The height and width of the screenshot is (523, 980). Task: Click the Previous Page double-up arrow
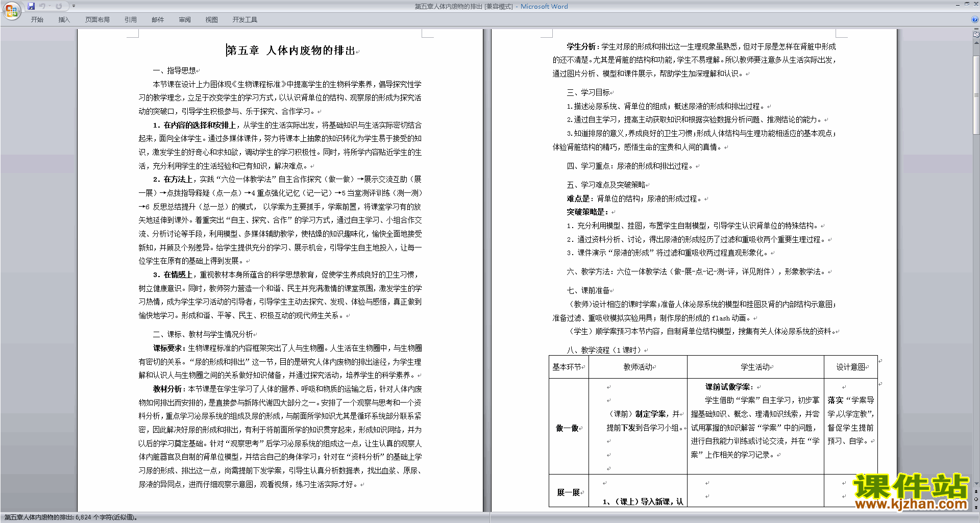(x=976, y=492)
